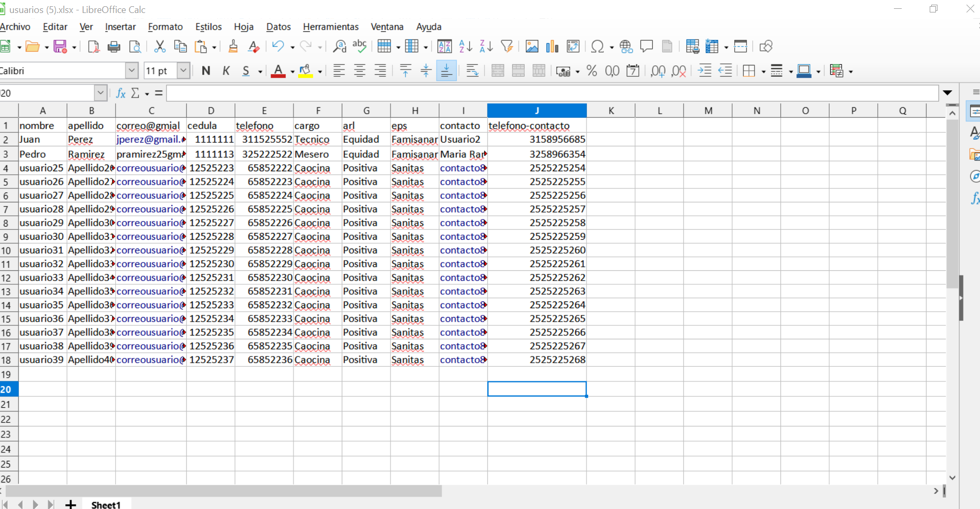The height and width of the screenshot is (509, 980).
Task: Click the AutoFilter funnel icon
Action: [507, 47]
